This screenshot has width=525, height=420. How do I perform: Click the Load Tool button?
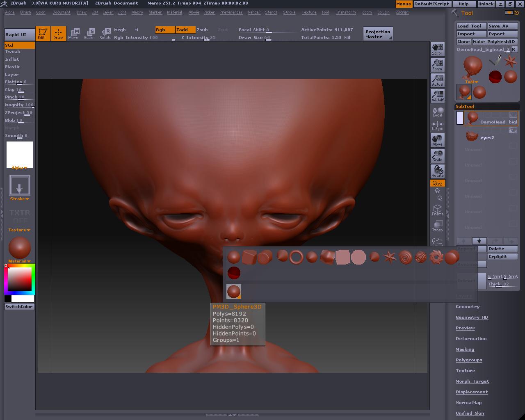(471, 26)
